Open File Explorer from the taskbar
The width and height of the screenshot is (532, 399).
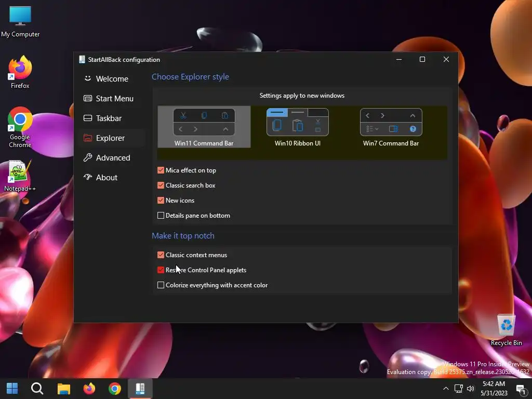coord(63,389)
